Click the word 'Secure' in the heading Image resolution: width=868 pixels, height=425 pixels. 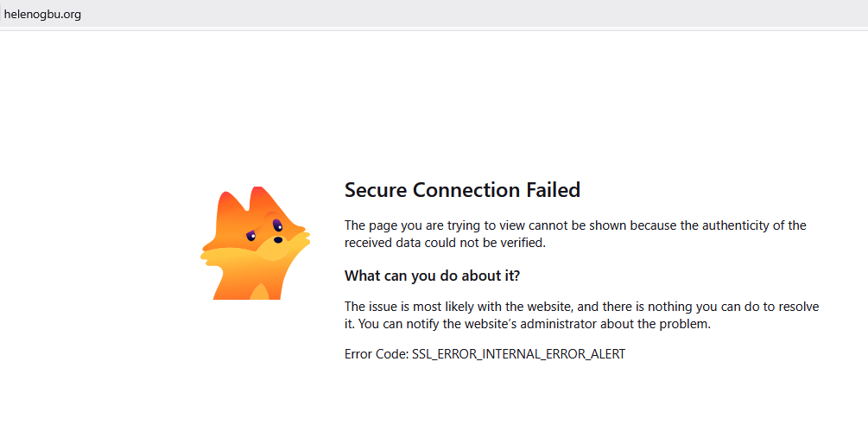coord(376,190)
